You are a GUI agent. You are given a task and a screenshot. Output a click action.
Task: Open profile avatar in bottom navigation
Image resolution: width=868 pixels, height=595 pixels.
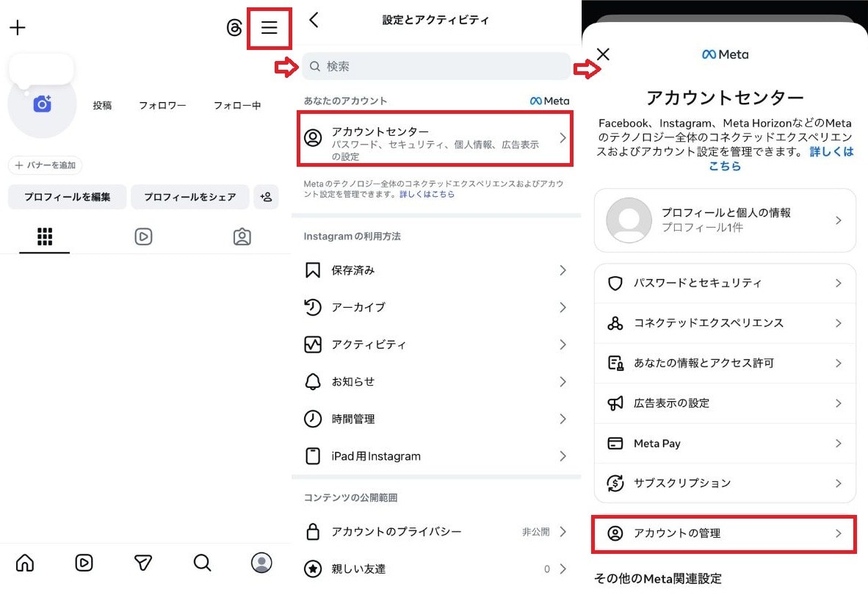point(261,563)
